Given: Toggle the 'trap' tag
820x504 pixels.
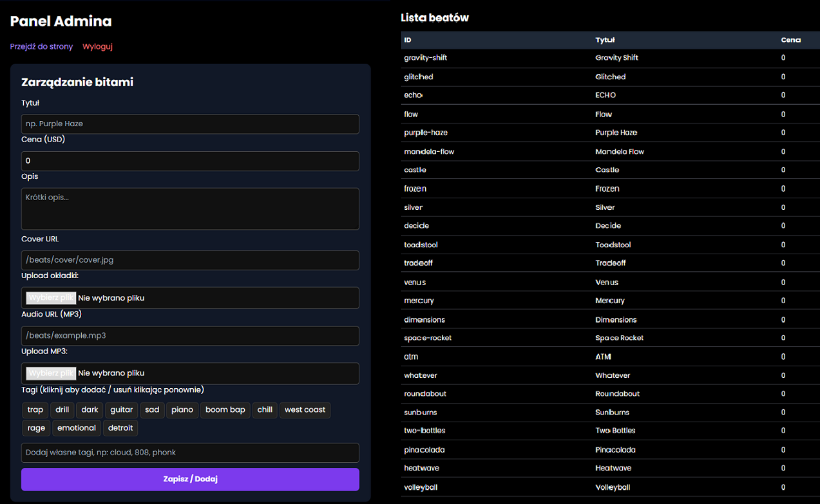Looking at the screenshot, I should (35, 410).
